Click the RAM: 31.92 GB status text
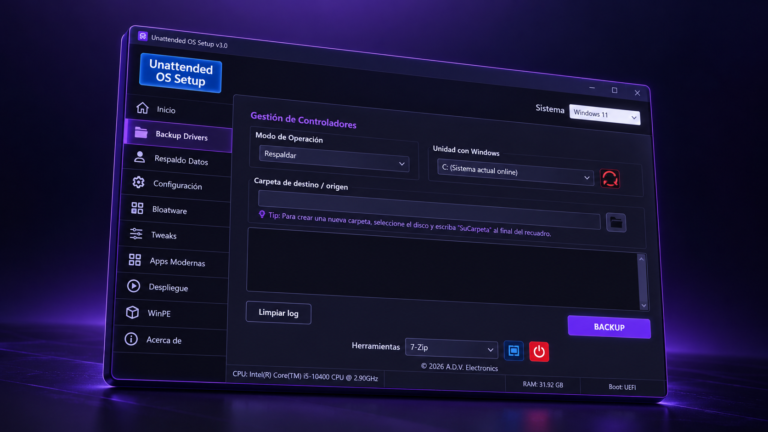Image resolution: width=768 pixels, height=432 pixels. [x=543, y=384]
